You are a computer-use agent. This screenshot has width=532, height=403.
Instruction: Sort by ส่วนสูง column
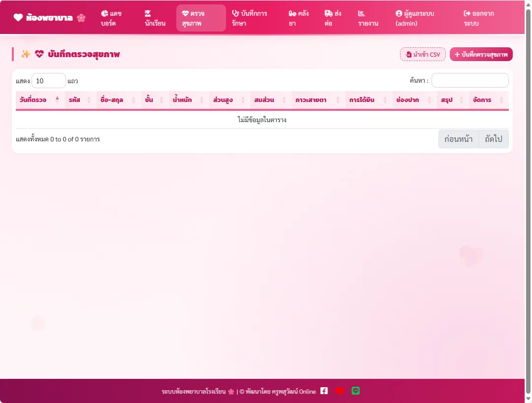(230, 100)
